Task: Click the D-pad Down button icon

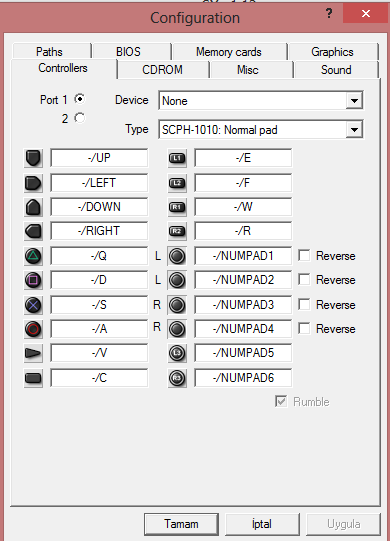Action: 33,207
